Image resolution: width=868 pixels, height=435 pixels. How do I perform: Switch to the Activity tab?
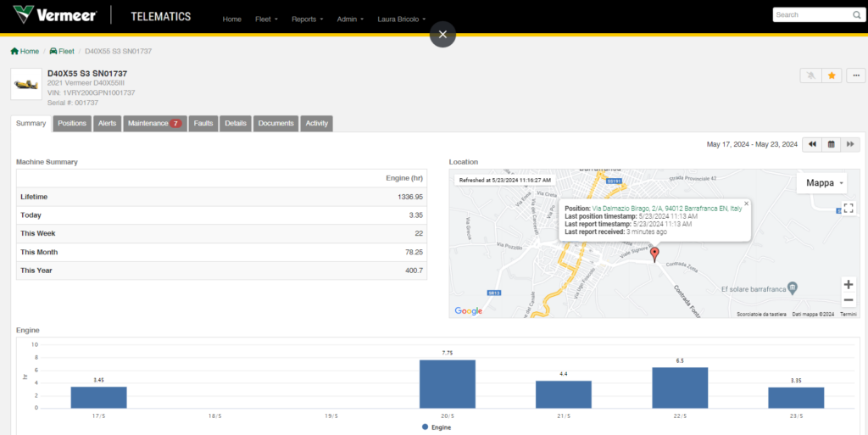pos(317,124)
